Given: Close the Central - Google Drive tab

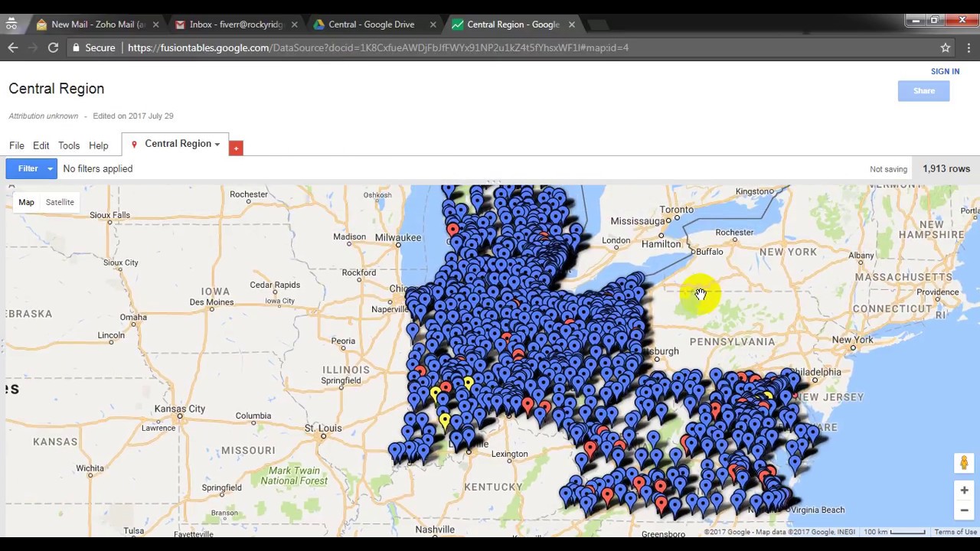Looking at the screenshot, I should [433, 24].
